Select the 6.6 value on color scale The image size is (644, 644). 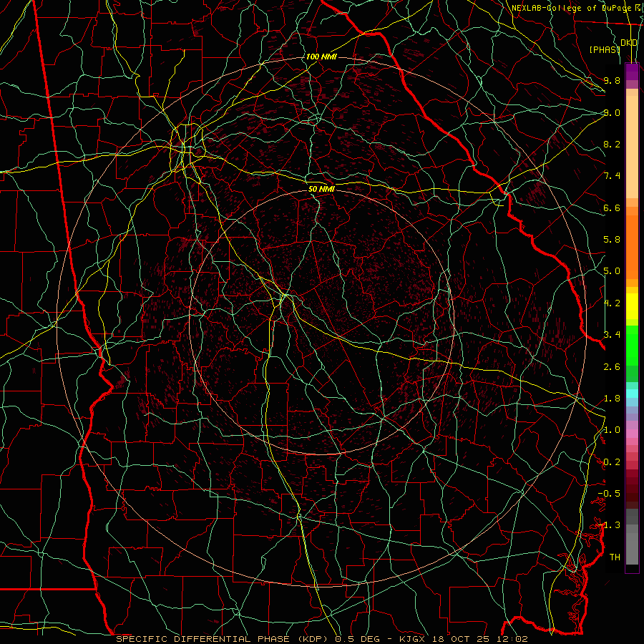point(612,208)
